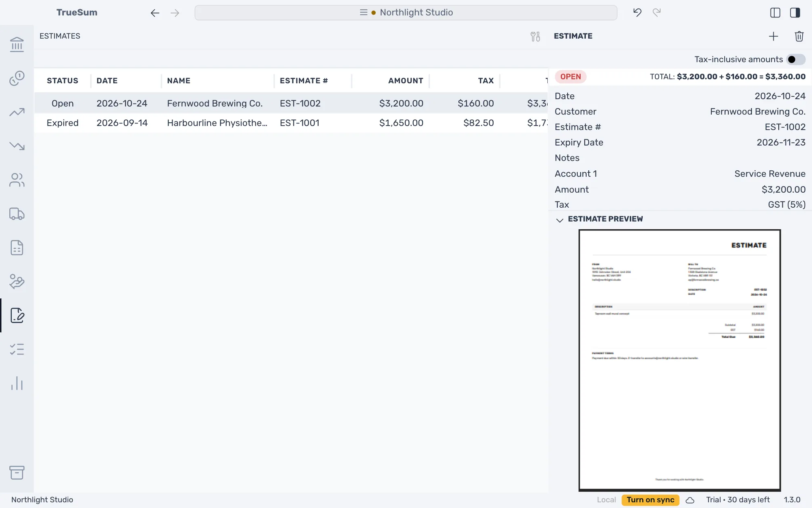Redo the last undone action
This screenshot has width=812, height=508.
coord(657,13)
